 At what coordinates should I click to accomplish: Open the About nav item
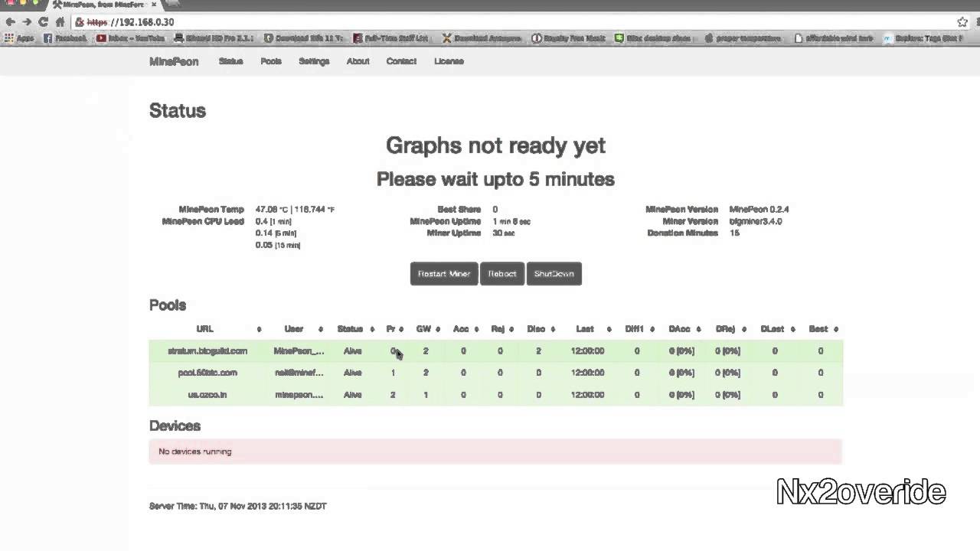[358, 61]
